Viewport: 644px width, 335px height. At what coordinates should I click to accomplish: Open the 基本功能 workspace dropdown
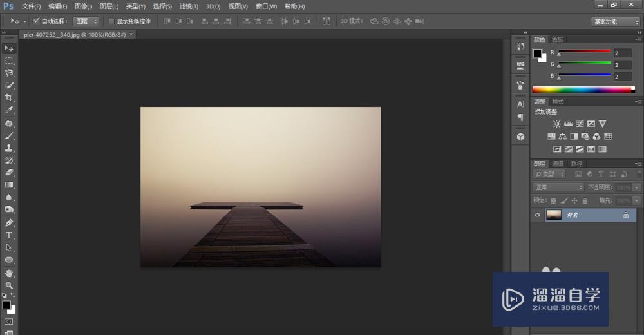(x=615, y=21)
